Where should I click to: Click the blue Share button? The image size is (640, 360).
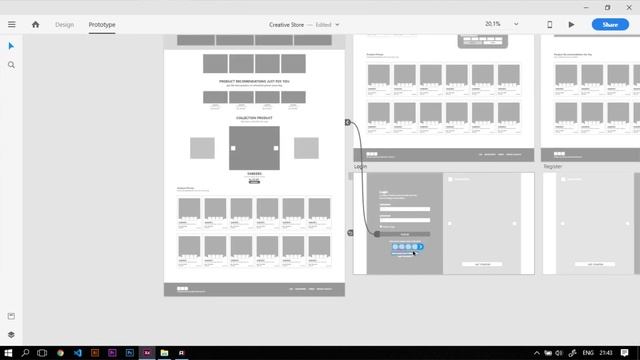pos(610,24)
